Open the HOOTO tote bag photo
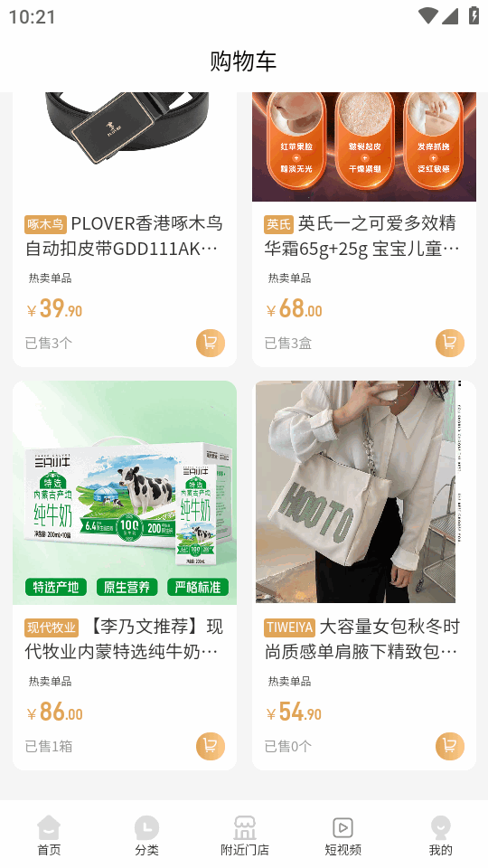 tap(364, 493)
